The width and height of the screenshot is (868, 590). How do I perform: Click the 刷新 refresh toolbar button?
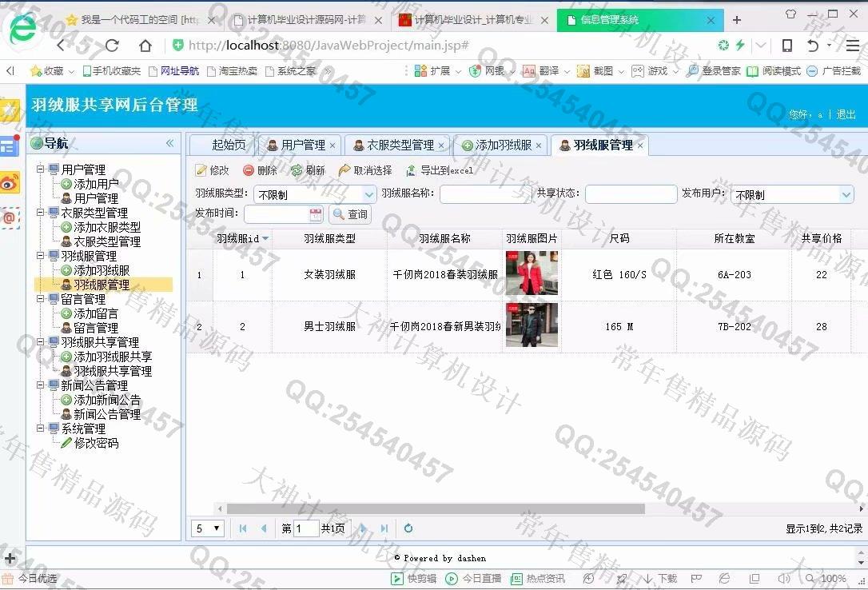pos(309,170)
